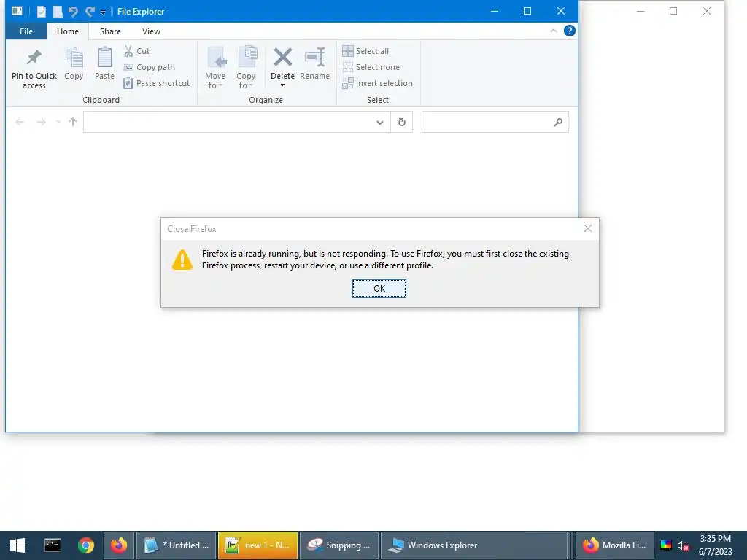The width and height of the screenshot is (747, 560).
Task: Open Command Prompt from the taskbar
Action: pyautogui.click(x=53, y=545)
